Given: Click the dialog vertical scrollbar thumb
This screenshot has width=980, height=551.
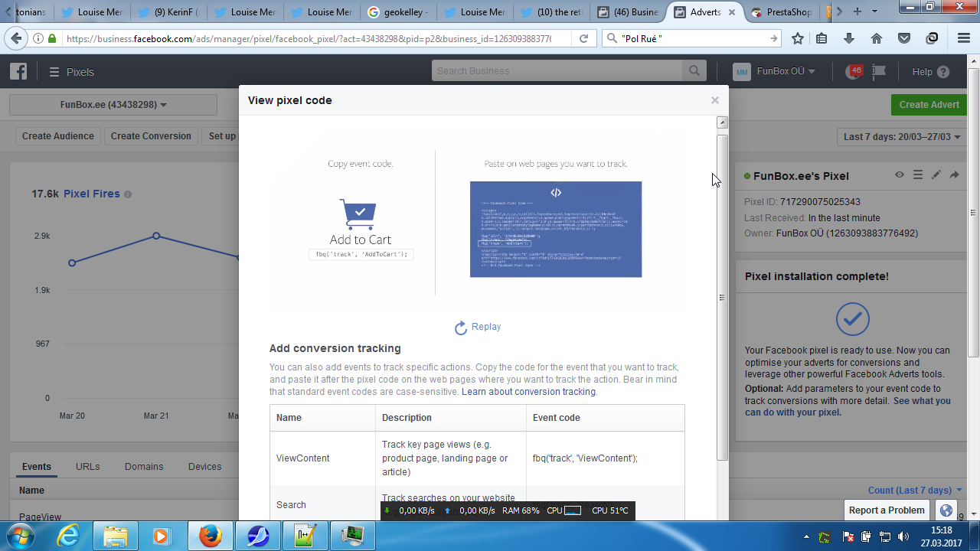Looking at the screenshot, I should 722,297.
